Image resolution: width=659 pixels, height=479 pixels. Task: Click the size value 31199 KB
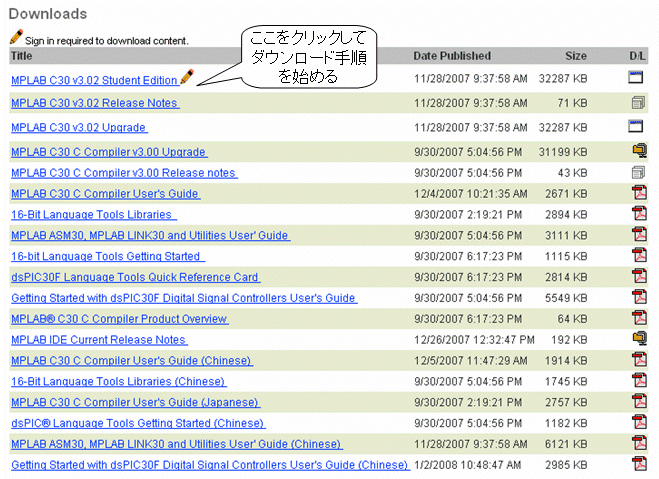coord(563,152)
